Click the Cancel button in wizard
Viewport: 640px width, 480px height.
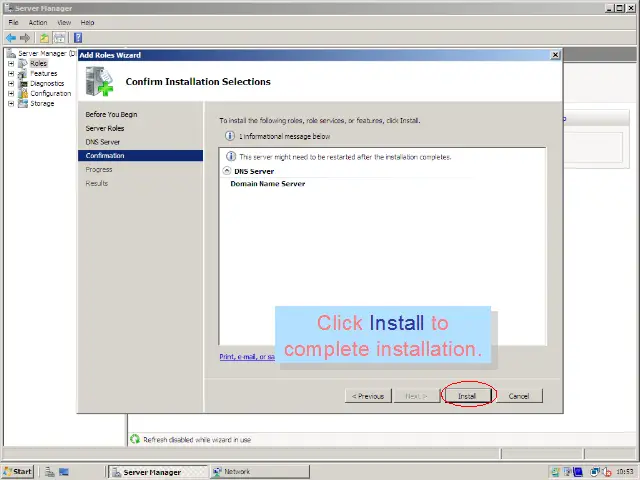tap(519, 396)
